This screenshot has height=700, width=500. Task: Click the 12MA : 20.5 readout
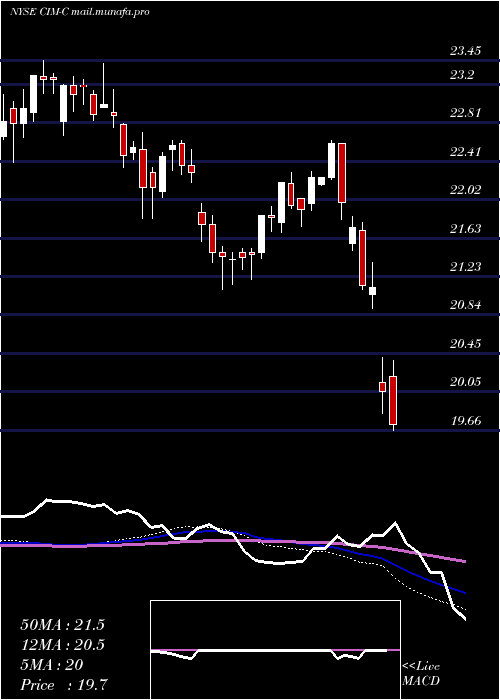62,645
